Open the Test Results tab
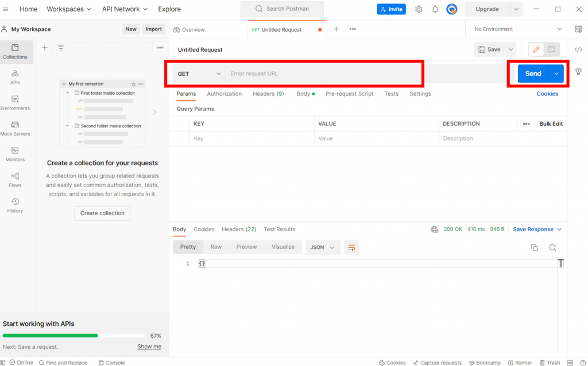 click(280, 229)
